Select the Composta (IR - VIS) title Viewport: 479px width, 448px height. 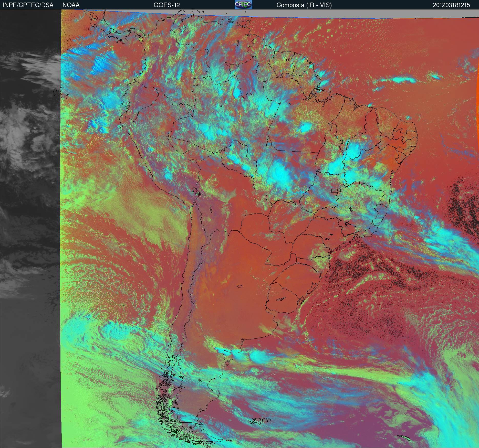tap(304, 5)
